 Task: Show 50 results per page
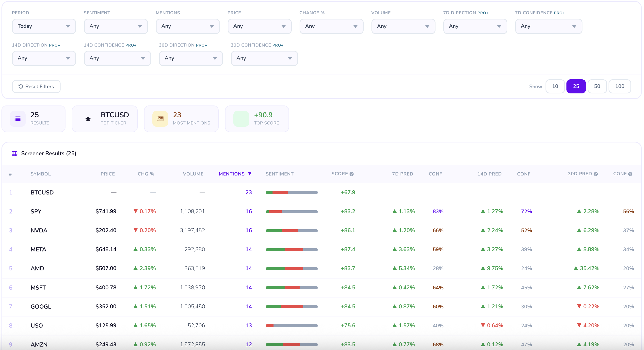pos(597,86)
